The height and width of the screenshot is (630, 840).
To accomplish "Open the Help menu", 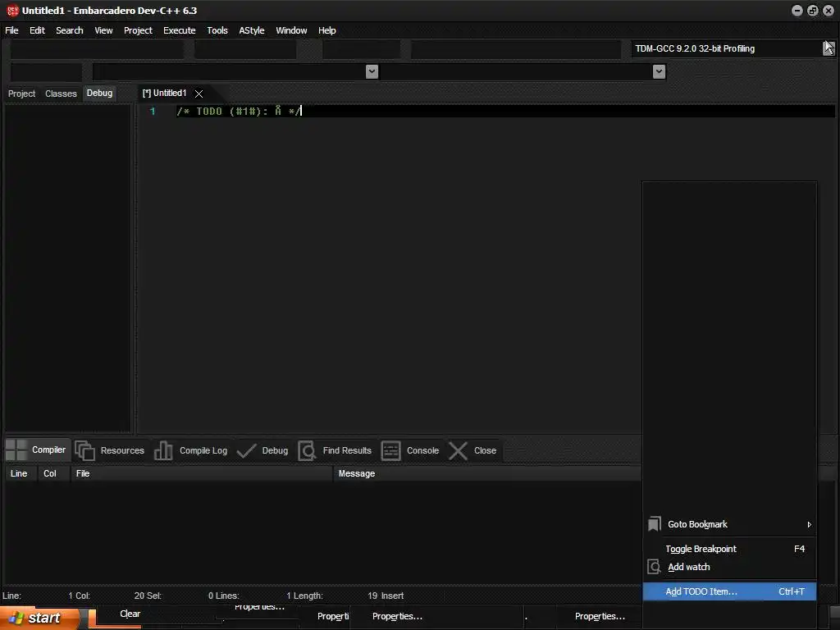I will click(326, 30).
